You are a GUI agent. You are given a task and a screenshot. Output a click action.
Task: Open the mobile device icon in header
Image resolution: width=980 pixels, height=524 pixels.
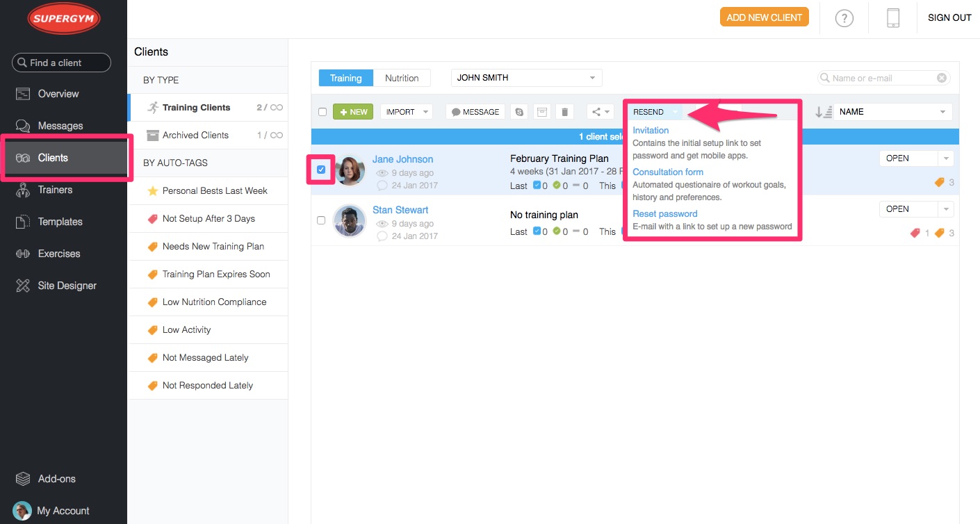(893, 18)
